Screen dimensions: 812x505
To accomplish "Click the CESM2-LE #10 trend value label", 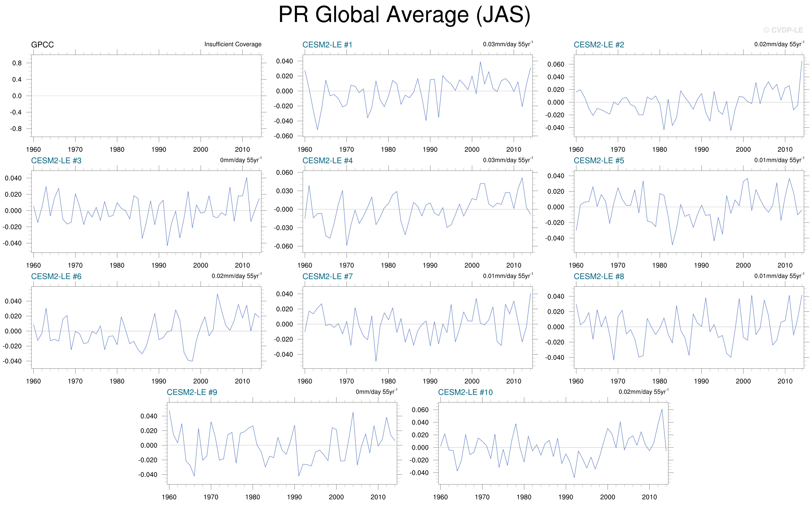I will pyautogui.click(x=643, y=392).
